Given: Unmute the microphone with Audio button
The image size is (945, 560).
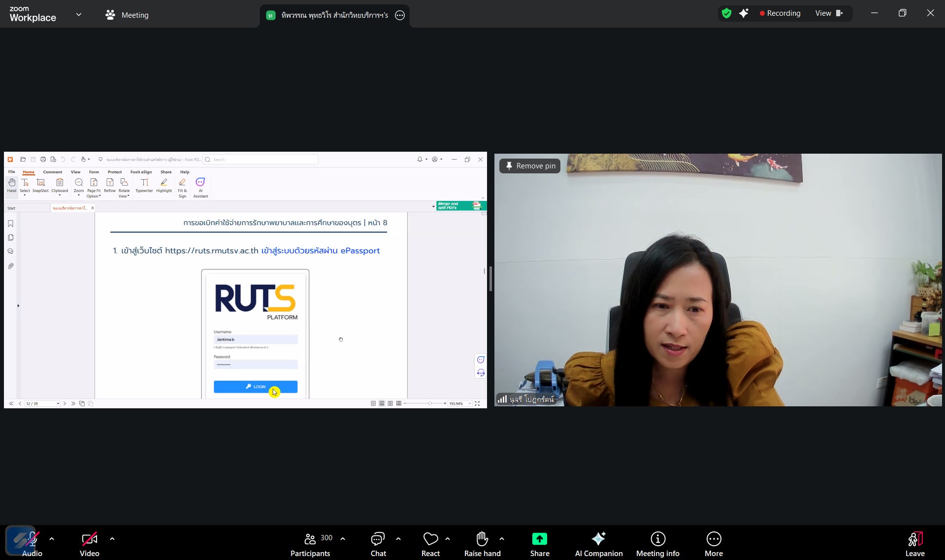Looking at the screenshot, I should (32, 544).
